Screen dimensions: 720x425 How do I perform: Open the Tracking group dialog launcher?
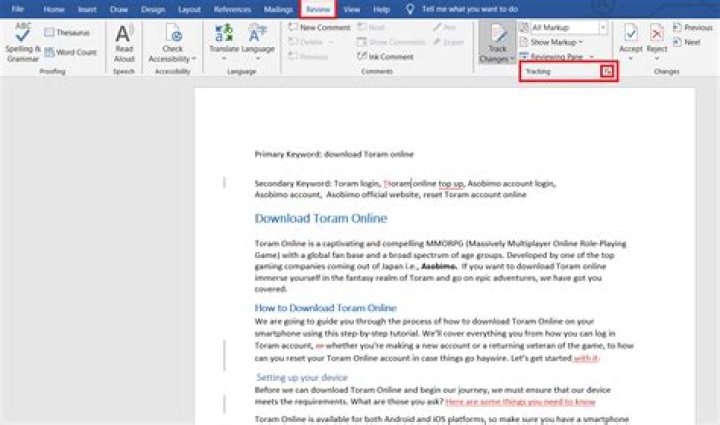[x=607, y=71]
